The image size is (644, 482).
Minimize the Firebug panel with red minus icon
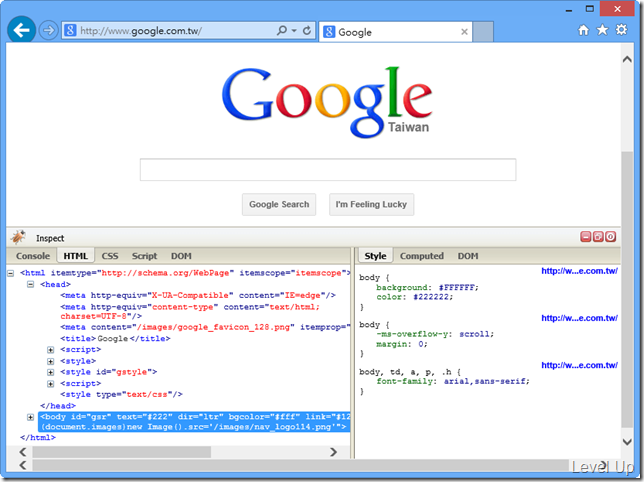pyautogui.click(x=585, y=236)
